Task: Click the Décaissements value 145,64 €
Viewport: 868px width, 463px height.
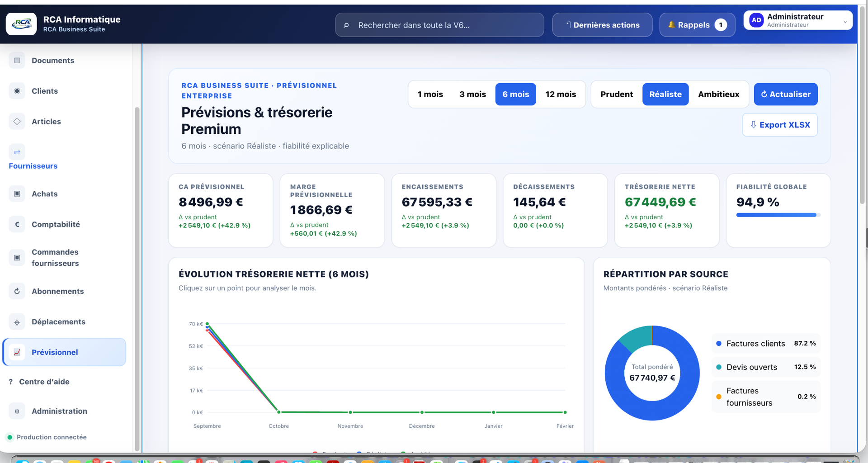Action: [x=539, y=202]
